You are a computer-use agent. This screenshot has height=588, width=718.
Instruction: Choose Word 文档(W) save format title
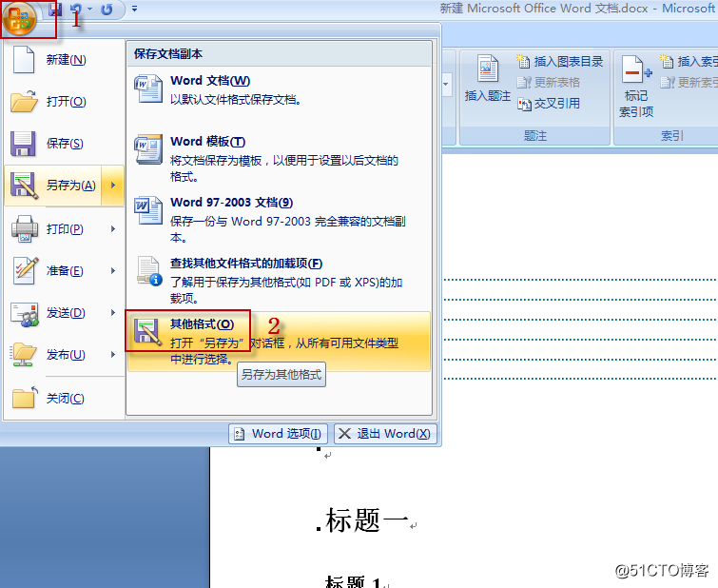coord(210,80)
